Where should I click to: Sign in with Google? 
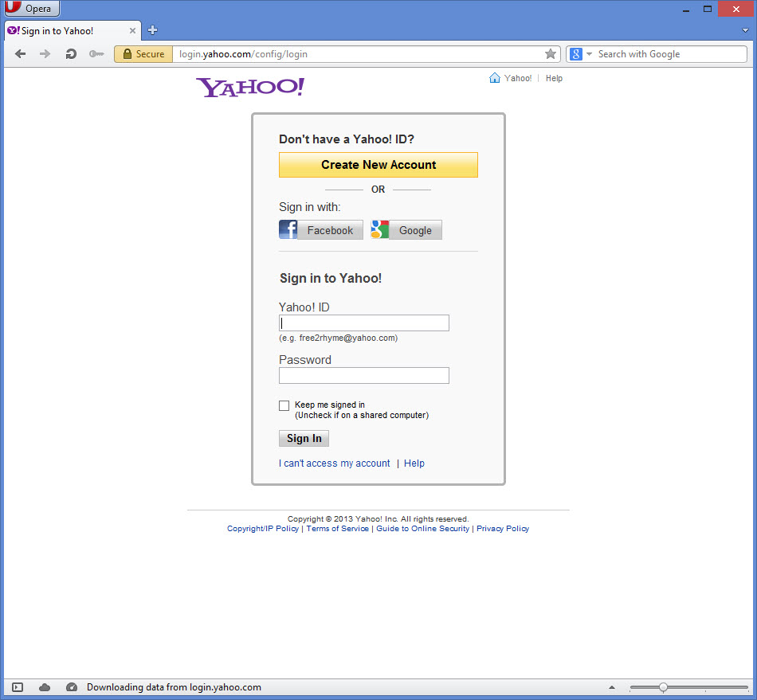coord(406,230)
